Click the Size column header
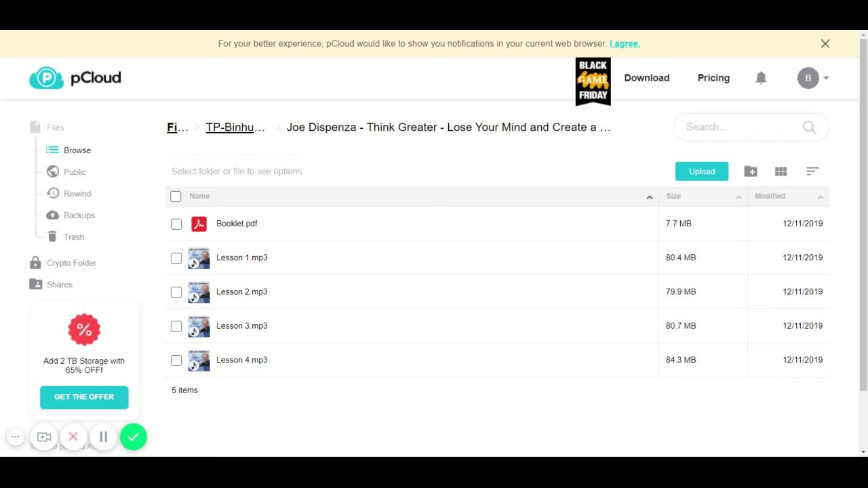This screenshot has width=868, height=488. coord(673,196)
